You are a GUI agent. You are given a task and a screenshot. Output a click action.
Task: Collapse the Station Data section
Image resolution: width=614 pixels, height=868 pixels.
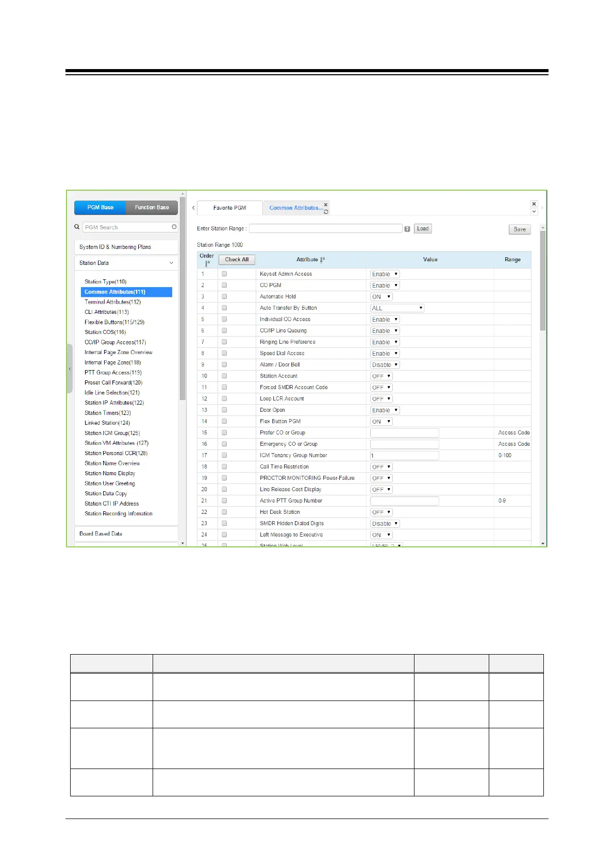(171, 263)
